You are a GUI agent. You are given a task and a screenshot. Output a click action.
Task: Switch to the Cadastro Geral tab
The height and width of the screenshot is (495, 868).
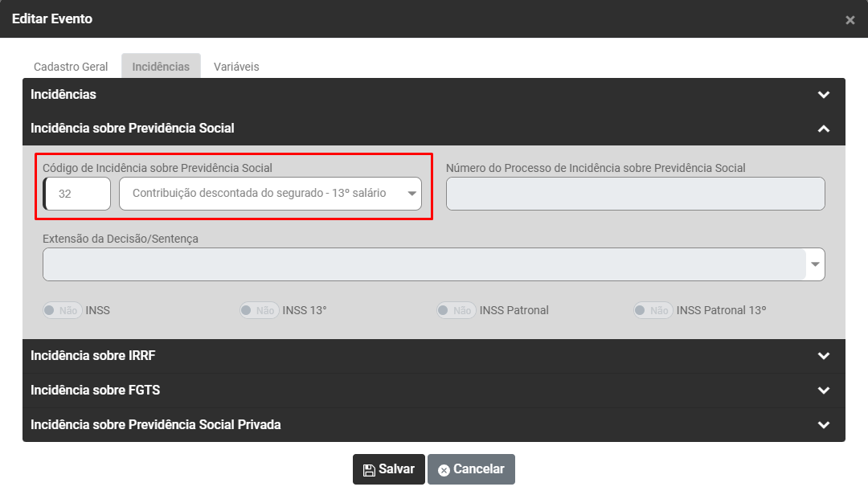point(71,67)
